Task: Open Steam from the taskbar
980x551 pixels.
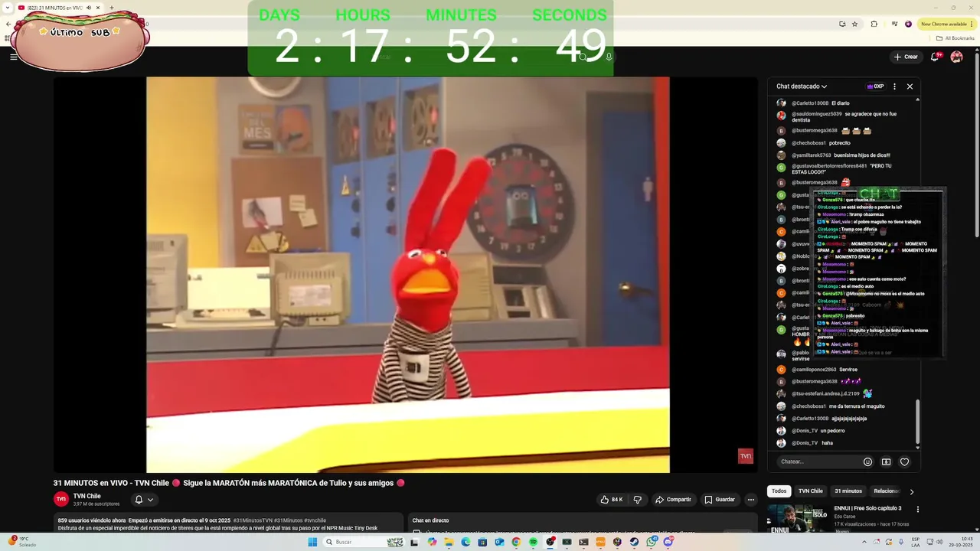Action: [634, 542]
